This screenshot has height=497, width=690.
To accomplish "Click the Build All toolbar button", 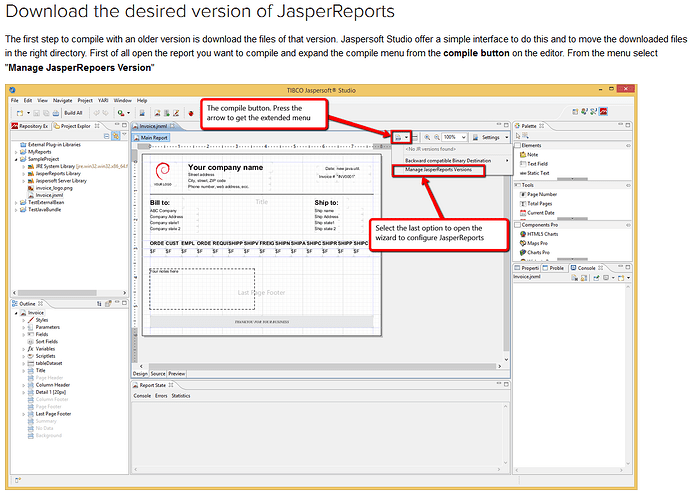I will pos(73,113).
